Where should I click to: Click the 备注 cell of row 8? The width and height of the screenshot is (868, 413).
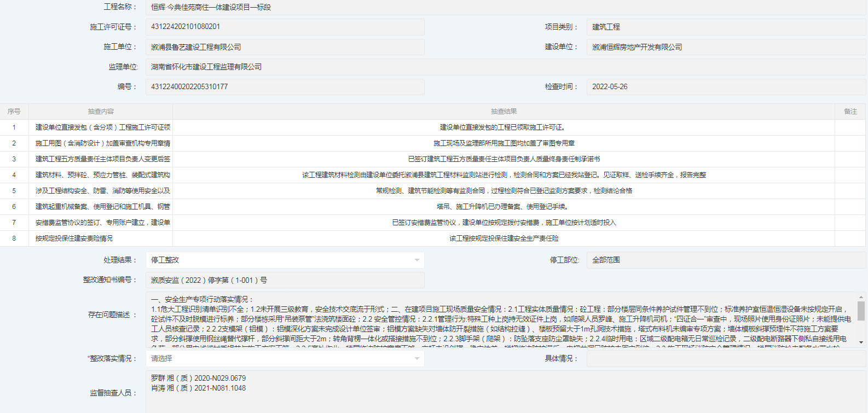[850, 239]
